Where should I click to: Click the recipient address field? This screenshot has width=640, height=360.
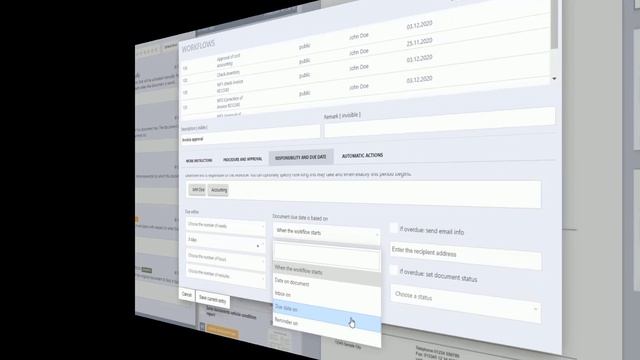coord(466,255)
